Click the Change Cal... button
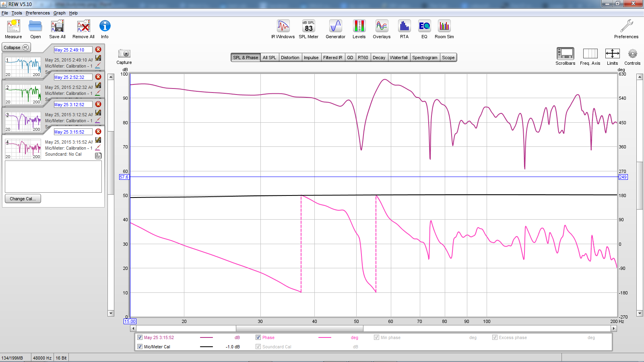Viewport: 644px width, 362px height. coord(23,199)
